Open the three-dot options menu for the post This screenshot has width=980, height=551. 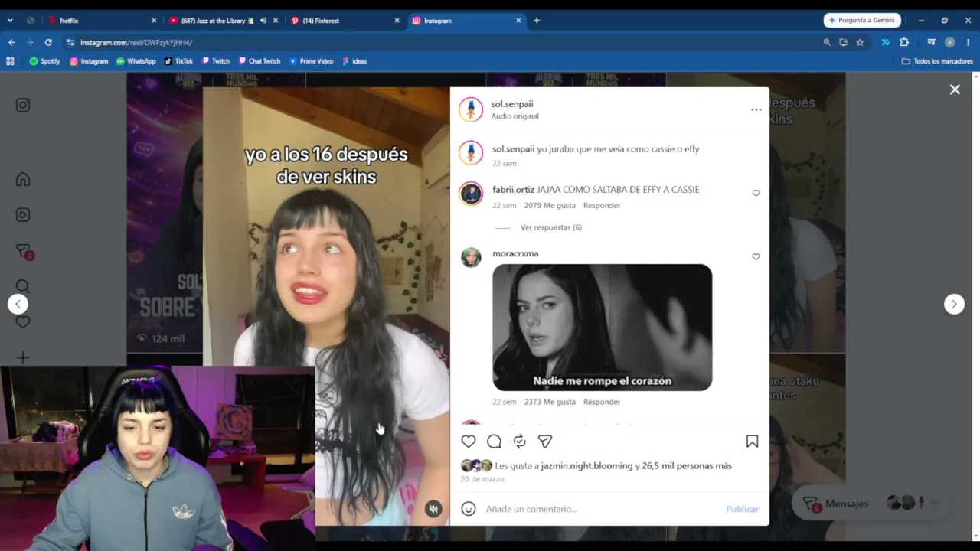[756, 109]
